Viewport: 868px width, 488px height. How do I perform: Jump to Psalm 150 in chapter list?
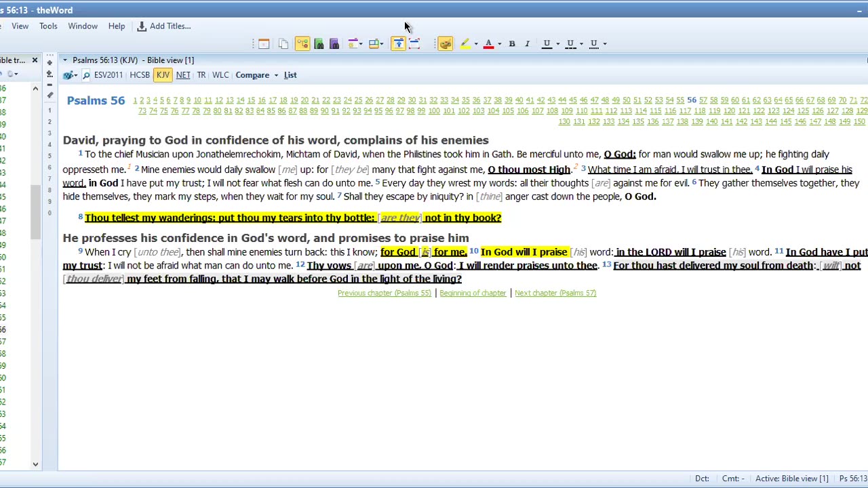pyautogui.click(x=859, y=121)
